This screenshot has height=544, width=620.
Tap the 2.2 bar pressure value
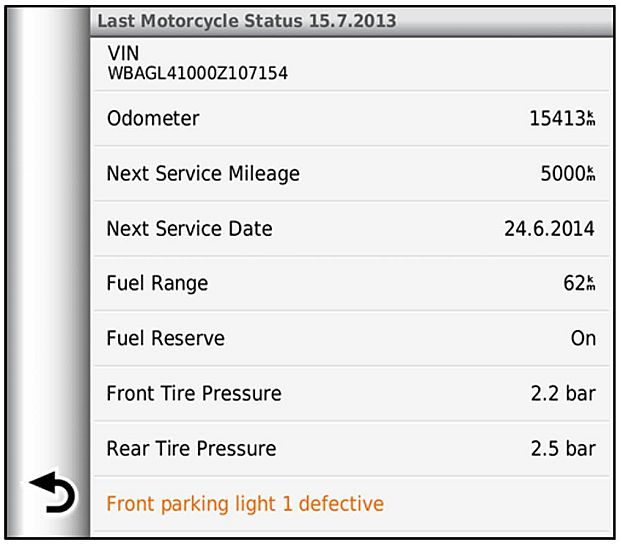pos(562,394)
